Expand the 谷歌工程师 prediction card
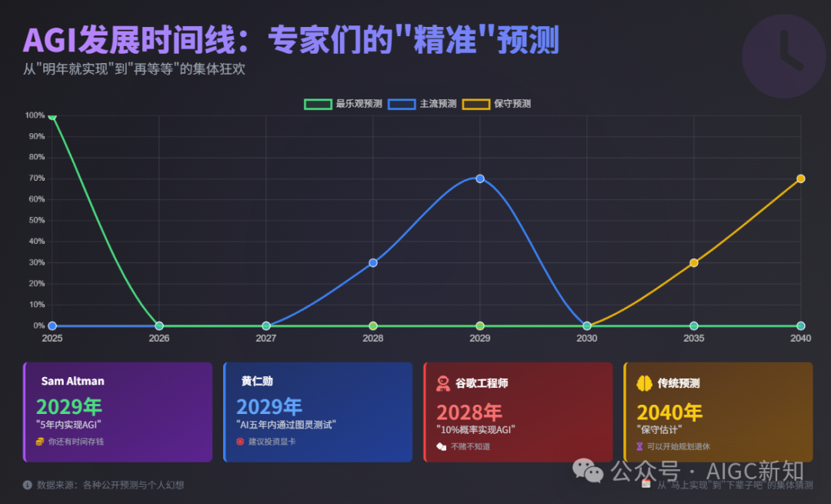 518,412
